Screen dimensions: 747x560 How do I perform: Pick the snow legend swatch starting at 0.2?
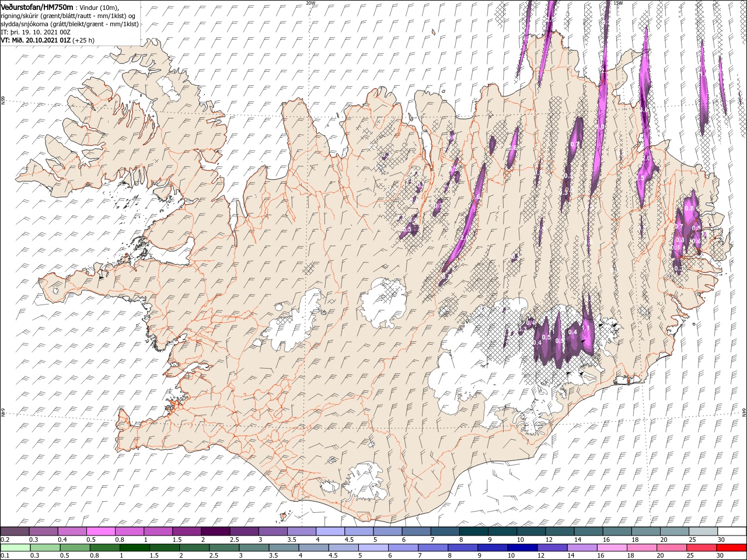click(x=15, y=531)
